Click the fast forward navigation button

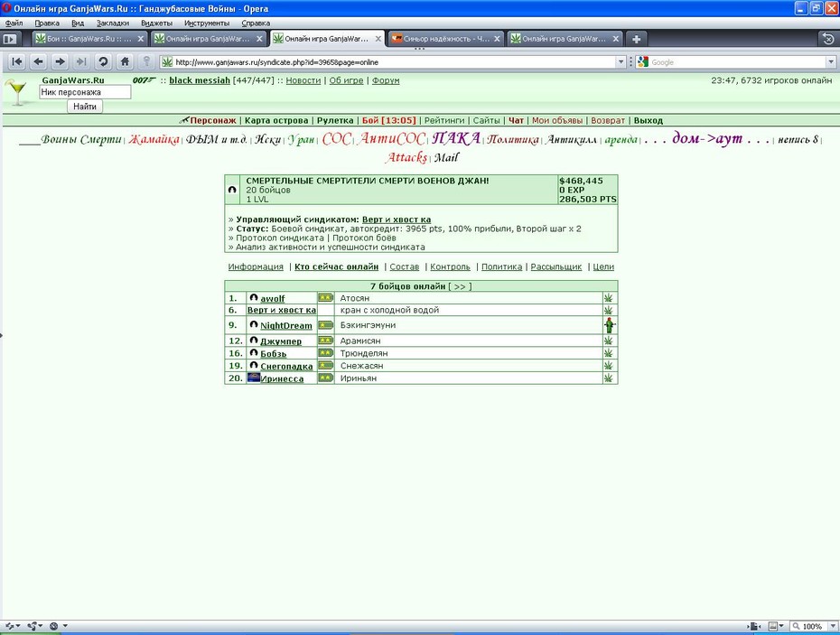pyautogui.click(x=81, y=61)
